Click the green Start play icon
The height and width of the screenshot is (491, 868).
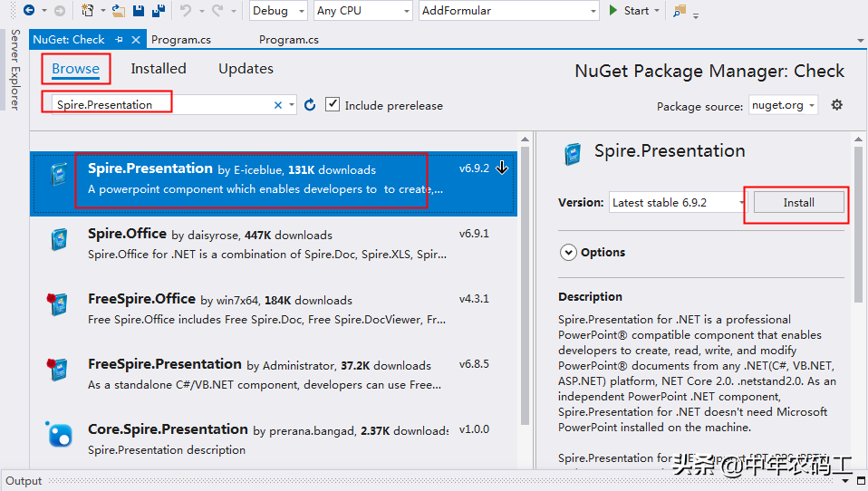point(612,11)
